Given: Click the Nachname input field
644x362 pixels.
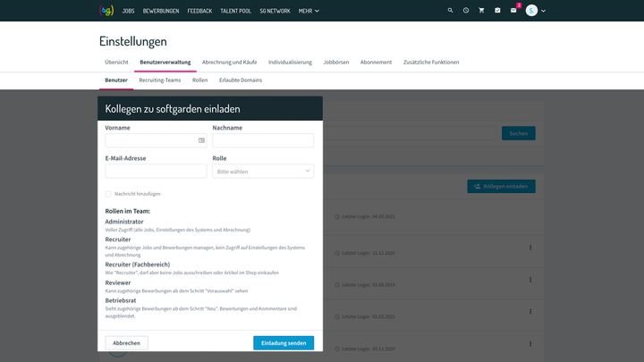Looking at the screenshot, I should (x=263, y=140).
